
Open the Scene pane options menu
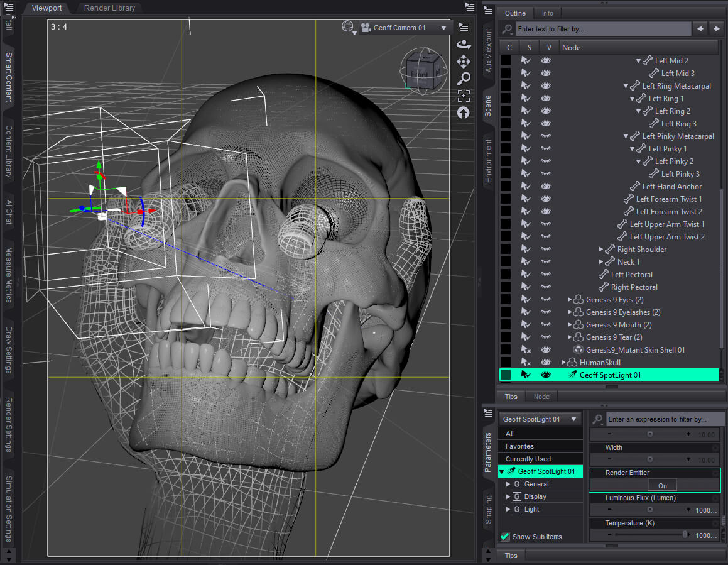click(x=488, y=10)
